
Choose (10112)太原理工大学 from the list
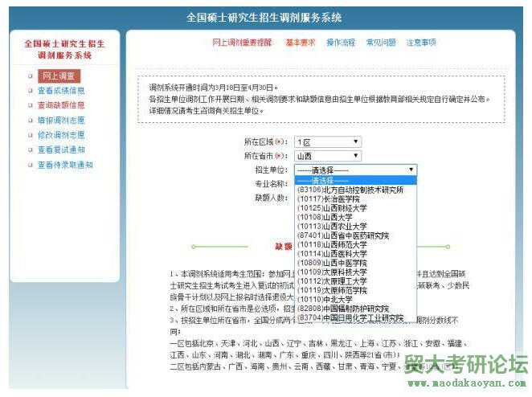(355, 281)
